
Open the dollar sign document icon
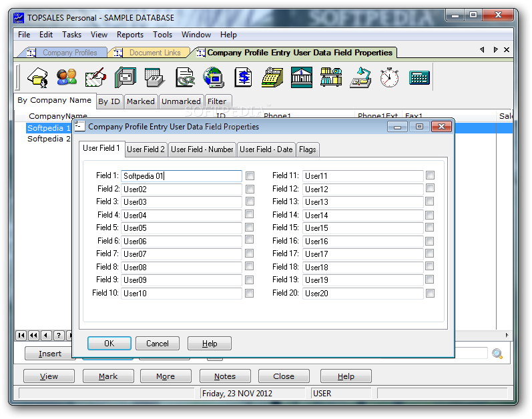tap(243, 77)
